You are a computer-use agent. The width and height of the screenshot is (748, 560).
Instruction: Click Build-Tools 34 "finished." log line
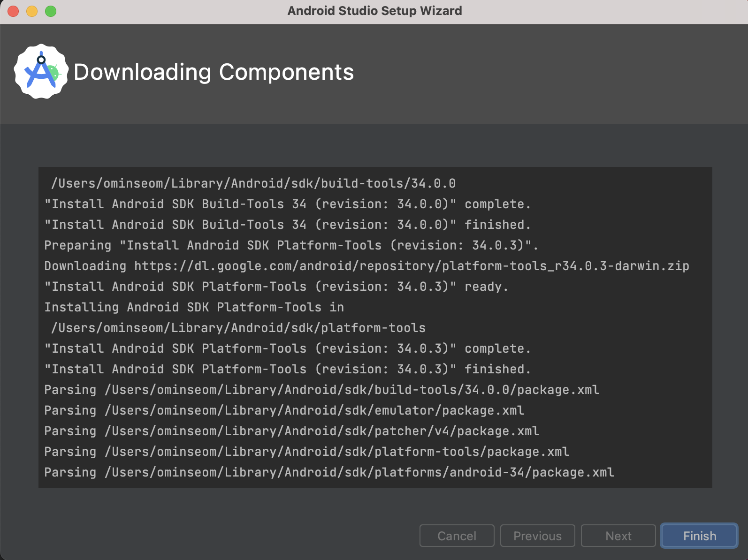tap(288, 225)
